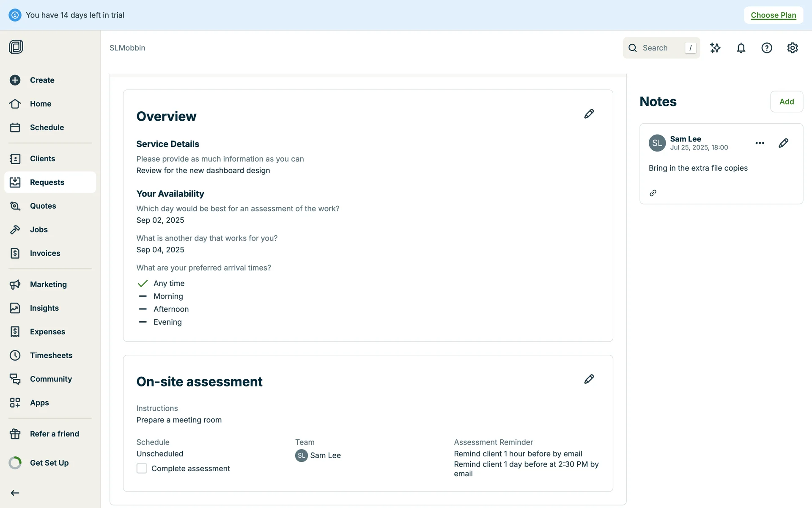Click the link attachment icon in note

tap(653, 193)
